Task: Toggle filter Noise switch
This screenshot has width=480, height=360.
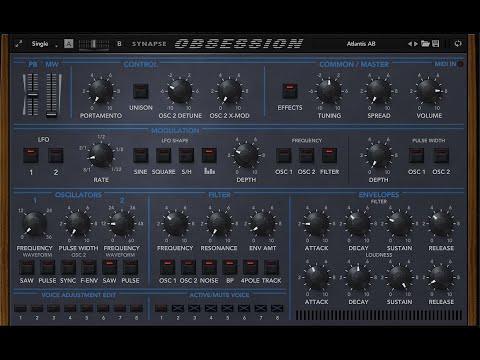Action: pyautogui.click(x=209, y=267)
